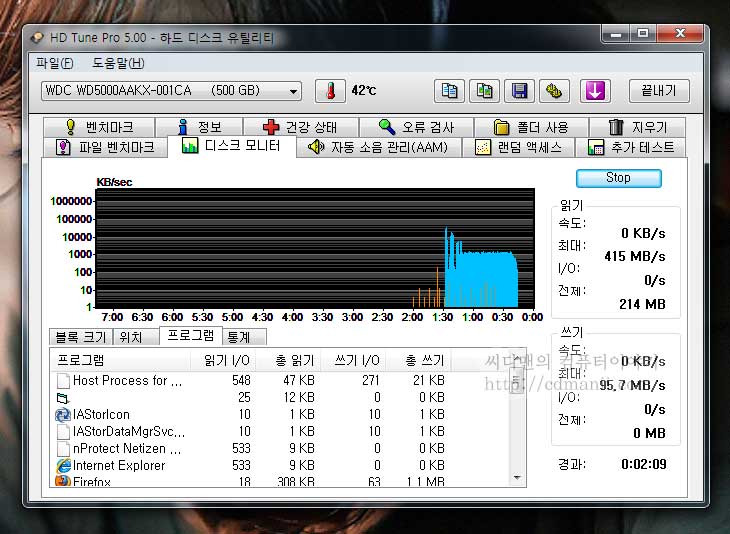
Task: Switch to the 지우기 tab
Action: coord(637,127)
